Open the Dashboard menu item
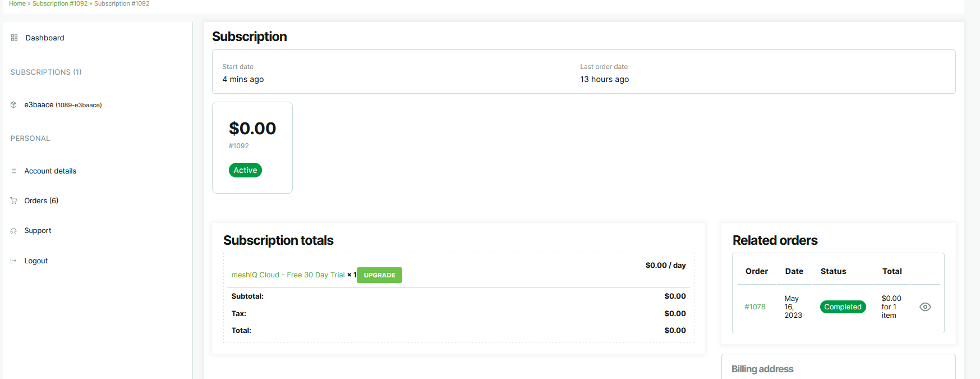Image resolution: width=980 pixels, height=379 pixels. coord(44,38)
